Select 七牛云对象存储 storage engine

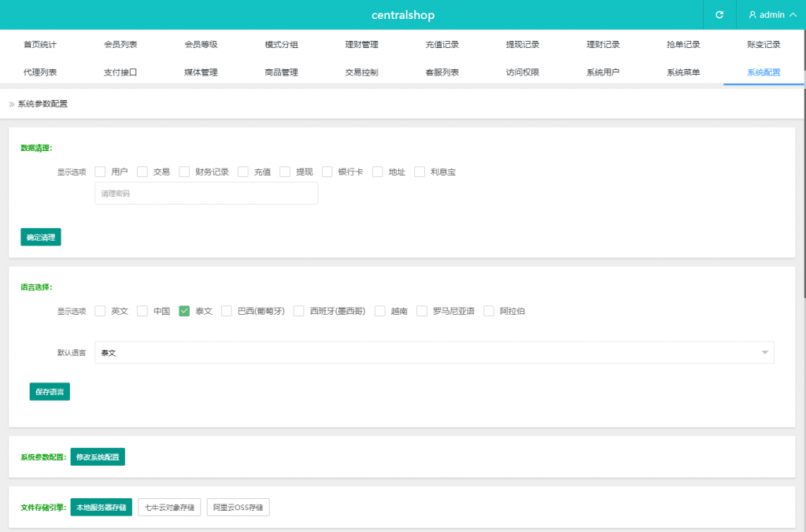pyautogui.click(x=169, y=508)
